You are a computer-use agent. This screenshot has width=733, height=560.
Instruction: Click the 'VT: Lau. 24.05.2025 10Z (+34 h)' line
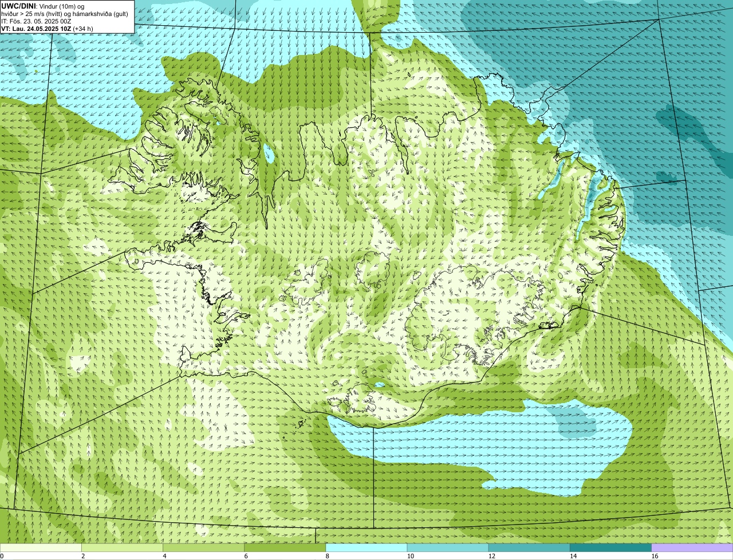(x=47, y=29)
